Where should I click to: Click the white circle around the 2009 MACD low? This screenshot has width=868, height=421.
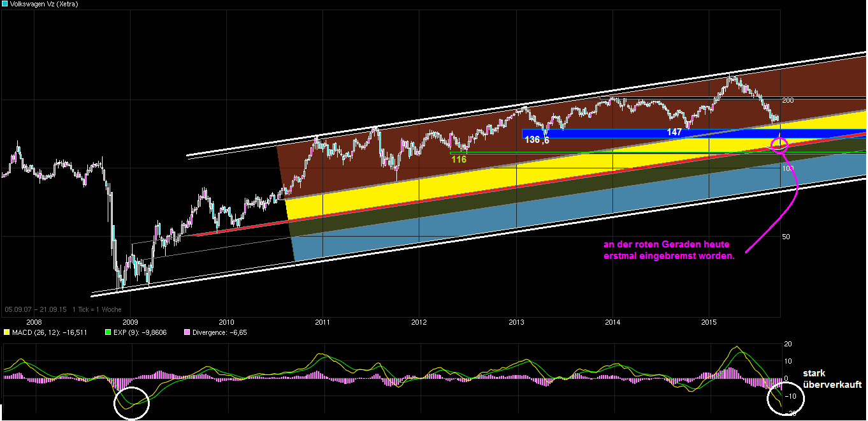click(133, 403)
